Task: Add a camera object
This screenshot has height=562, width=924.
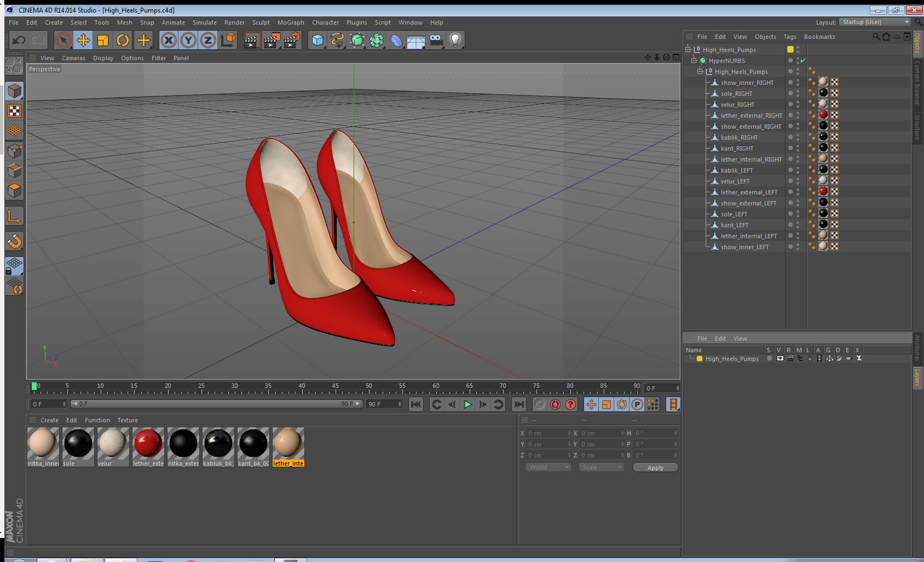Action: (436, 40)
